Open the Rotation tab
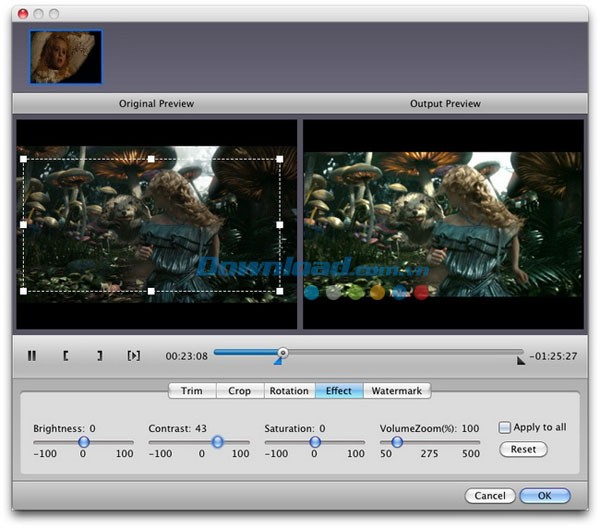 pos(289,391)
